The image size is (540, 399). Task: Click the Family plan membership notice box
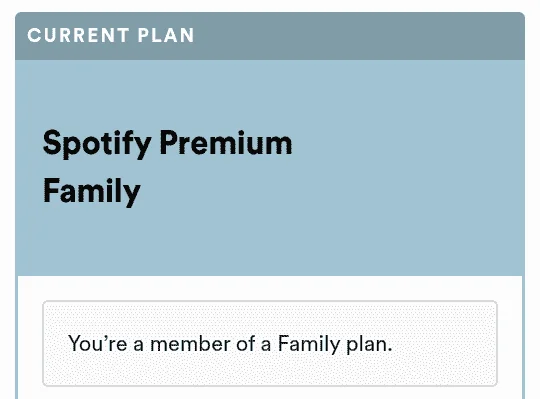pyautogui.click(x=270, y=343)
